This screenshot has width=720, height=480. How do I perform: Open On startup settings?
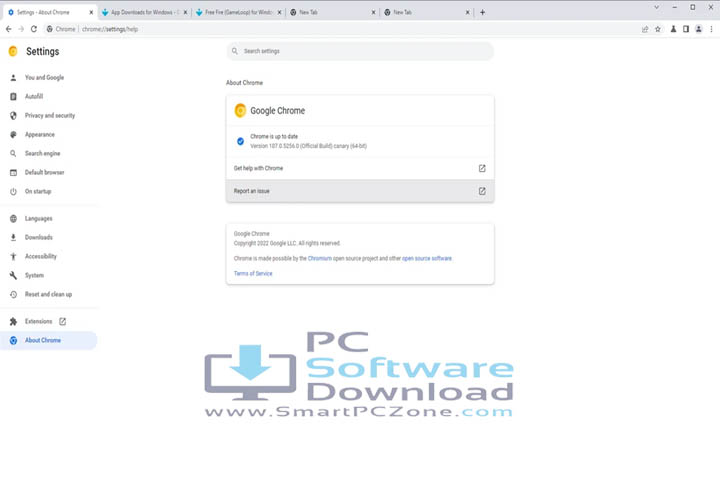coord(38,191)
